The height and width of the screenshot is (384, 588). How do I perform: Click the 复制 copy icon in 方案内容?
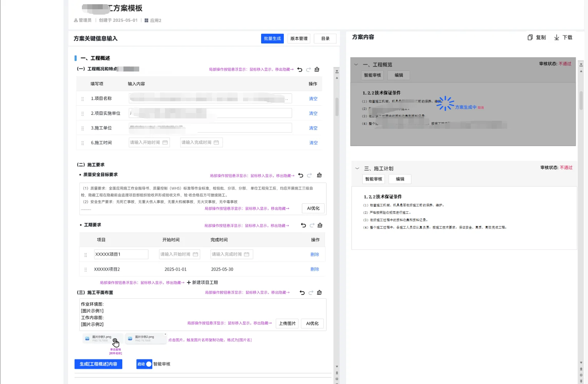pyautogui.click(x=530, y=37)
